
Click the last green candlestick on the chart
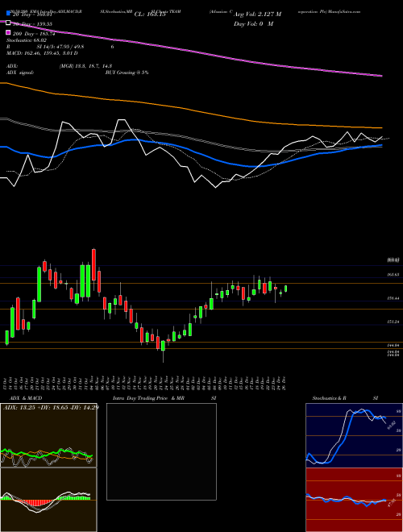pos(285,289)
